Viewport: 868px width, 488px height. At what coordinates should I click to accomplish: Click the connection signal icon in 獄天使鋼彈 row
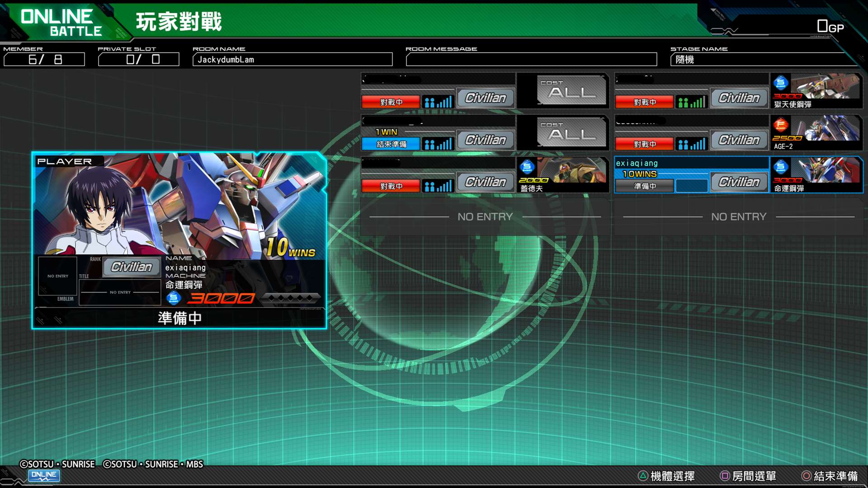pyautogui.click(x=692, y=102)
